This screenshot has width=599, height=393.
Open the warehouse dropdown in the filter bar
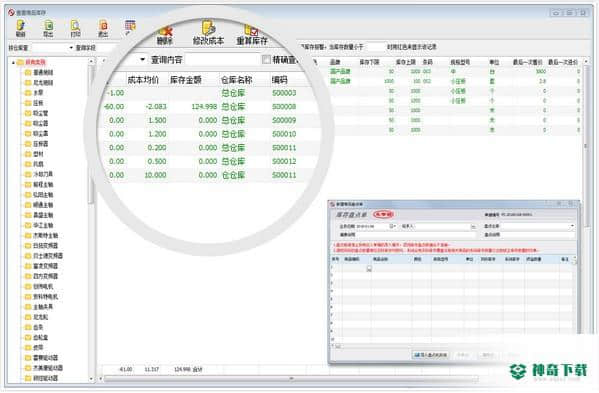71,48
